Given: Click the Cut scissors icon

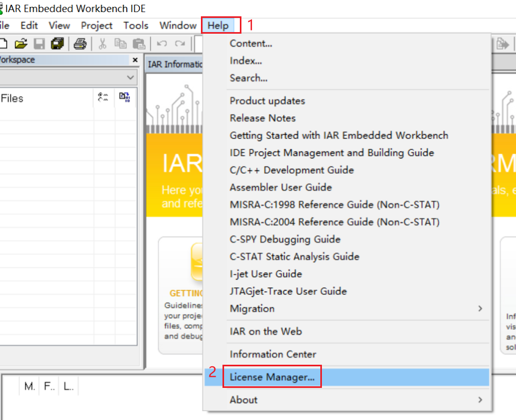Looking at the screenshot, I should pyautogui.click(x=103, y=44).
